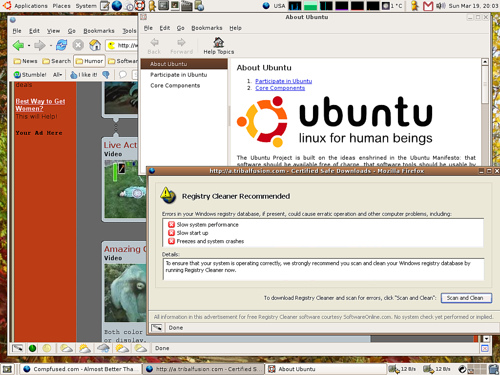Open the forward history dropdown arrow in Firefox
Viewport: 500px width, 375px height.
pos(51,45)
